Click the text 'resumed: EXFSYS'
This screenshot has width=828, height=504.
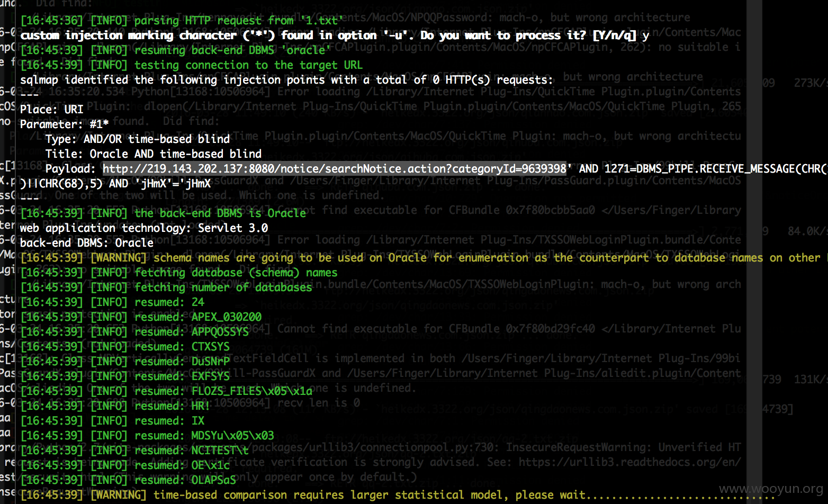tap(182, 376)
